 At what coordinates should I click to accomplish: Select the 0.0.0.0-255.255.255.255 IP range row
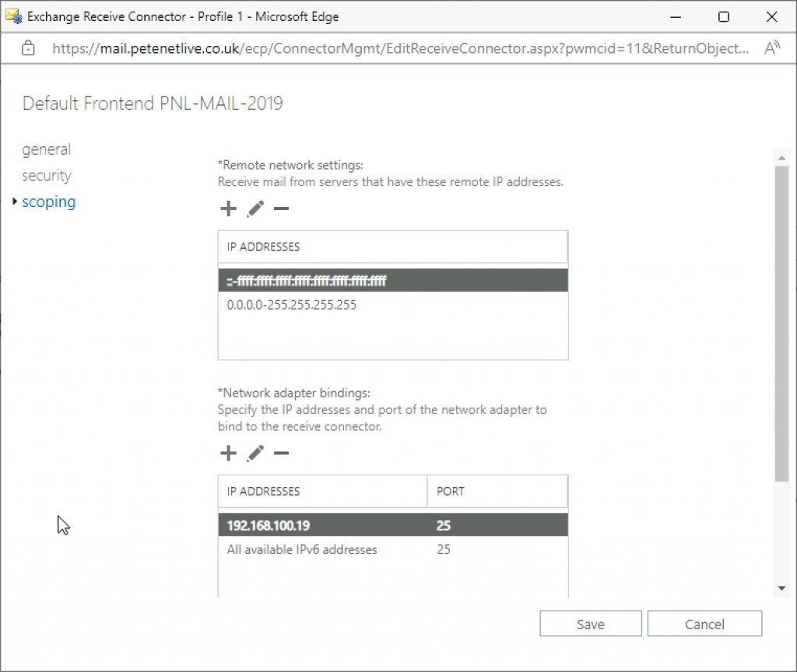pos(350,304)
